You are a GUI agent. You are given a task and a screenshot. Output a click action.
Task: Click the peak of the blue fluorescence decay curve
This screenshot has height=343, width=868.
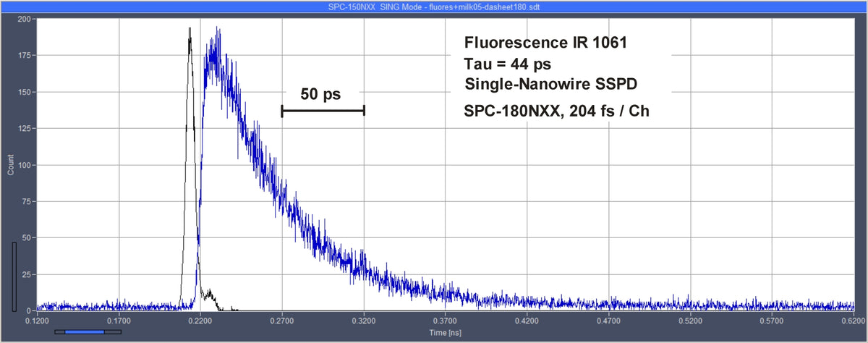click(x=217, y=29)
